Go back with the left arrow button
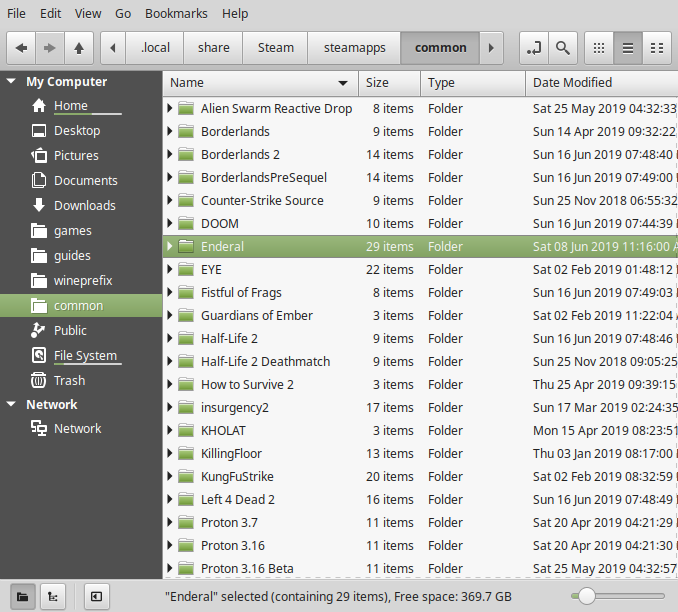The width and height of the screenshot is (678, 612). 21,48
